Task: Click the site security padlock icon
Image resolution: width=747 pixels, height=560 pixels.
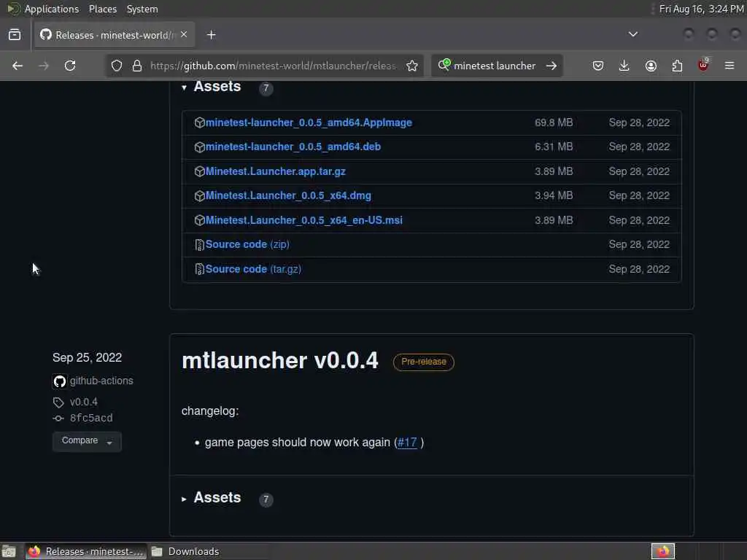Action: pos(137,66)
